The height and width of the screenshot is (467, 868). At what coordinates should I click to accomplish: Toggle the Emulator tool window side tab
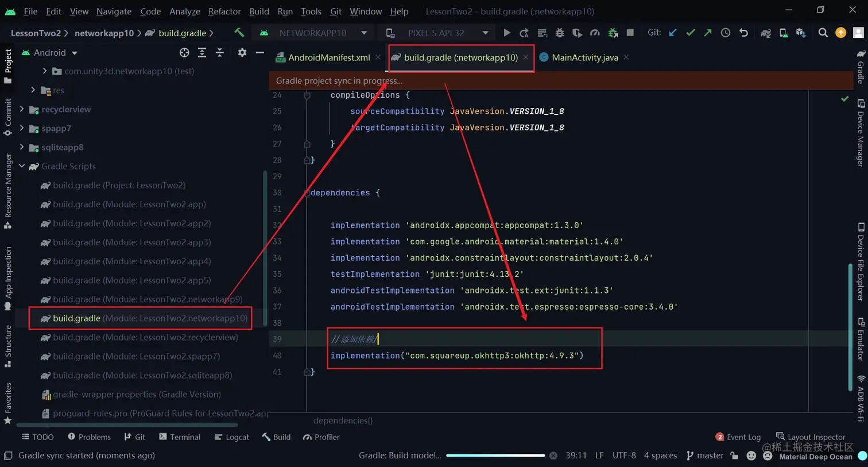click(x=861, y=339)
